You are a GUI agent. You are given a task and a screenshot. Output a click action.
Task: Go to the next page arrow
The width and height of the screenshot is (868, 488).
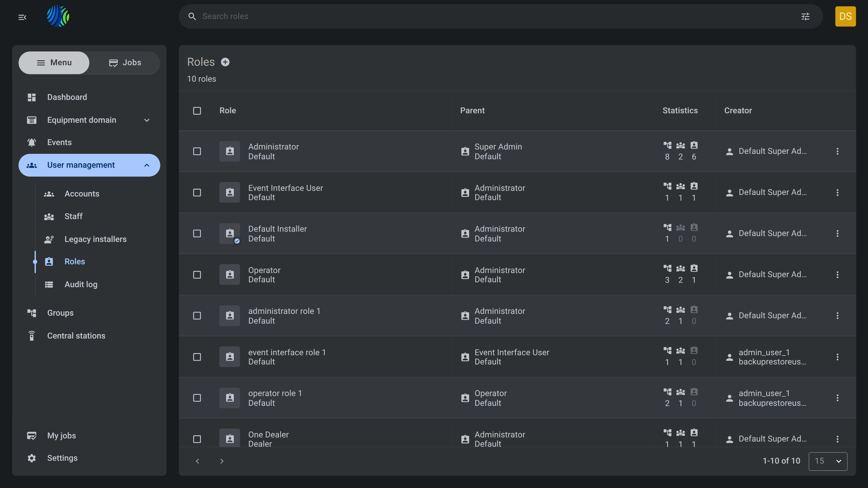click(222, 461)
